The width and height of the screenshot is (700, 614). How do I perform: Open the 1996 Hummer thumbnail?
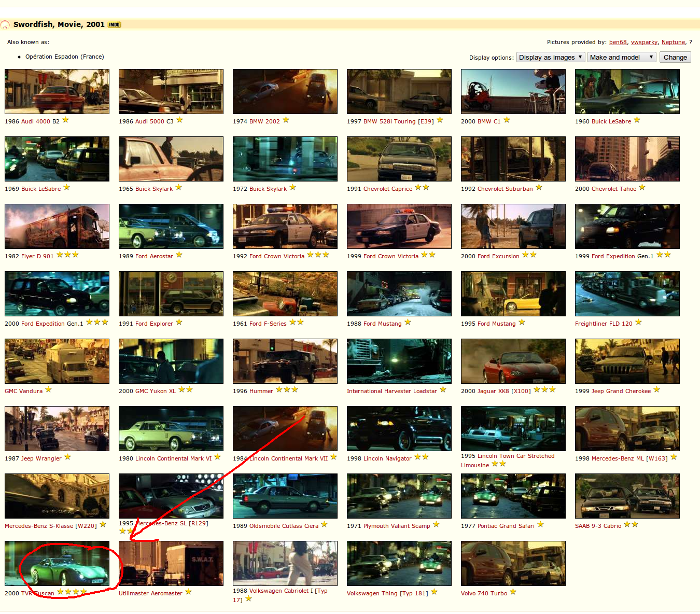[x=285, y=361]
